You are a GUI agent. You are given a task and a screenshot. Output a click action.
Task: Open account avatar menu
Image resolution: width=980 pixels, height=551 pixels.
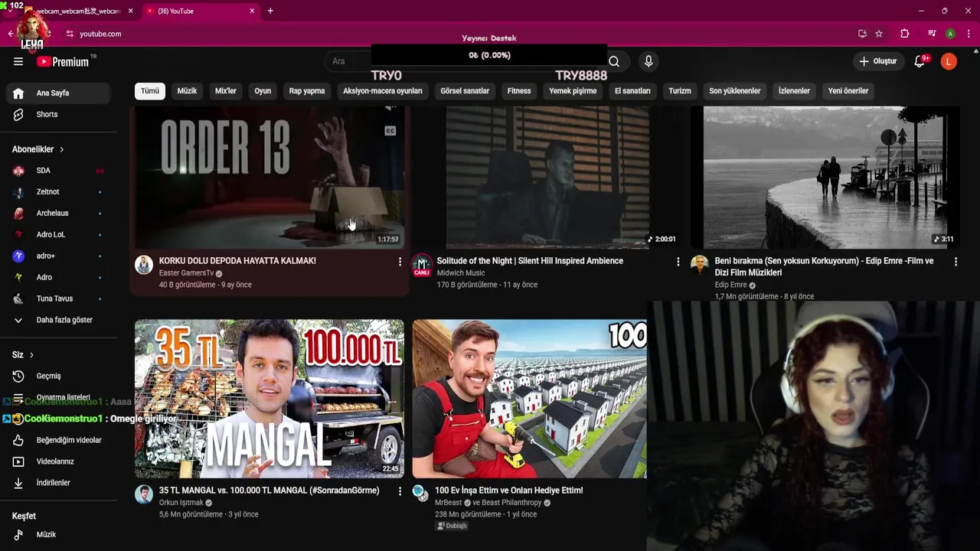click(x=949, y=61)
